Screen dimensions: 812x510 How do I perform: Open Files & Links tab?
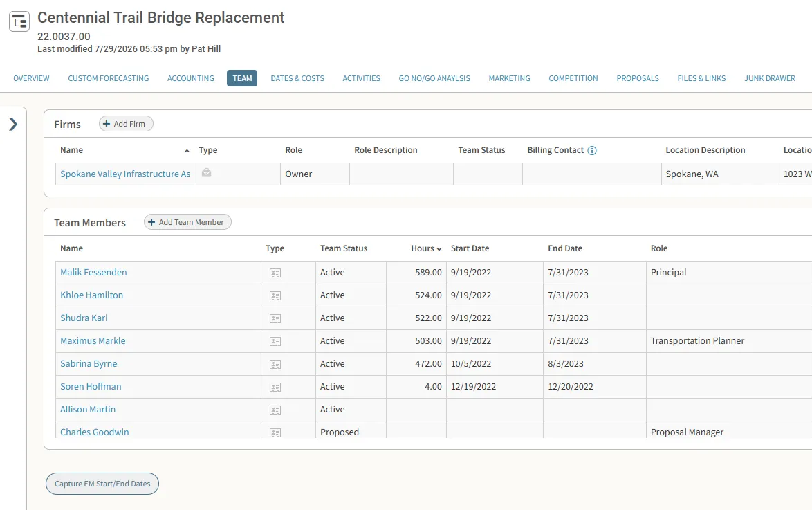702,78
